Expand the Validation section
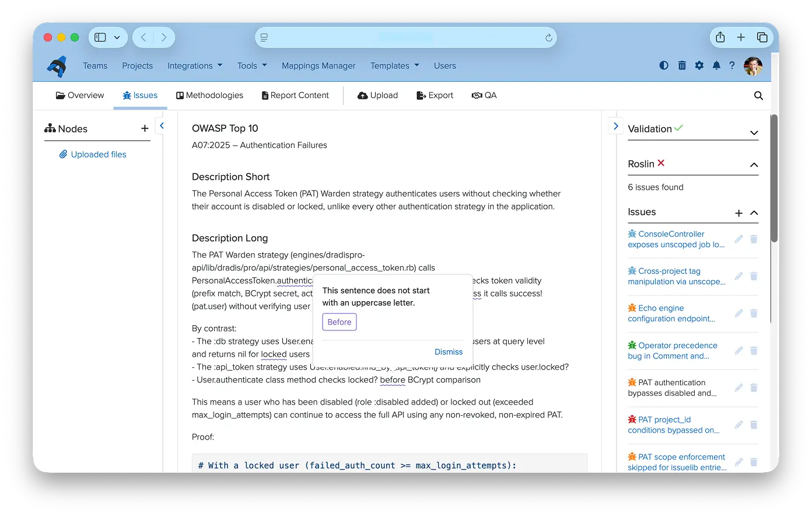This screenshot has width=812, height=516. click(x=754, y=133)
